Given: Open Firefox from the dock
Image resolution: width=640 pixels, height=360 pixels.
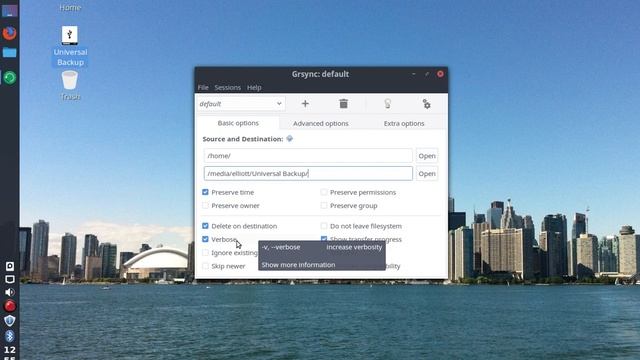Looking at the screenshot, I should coord(10,33).
